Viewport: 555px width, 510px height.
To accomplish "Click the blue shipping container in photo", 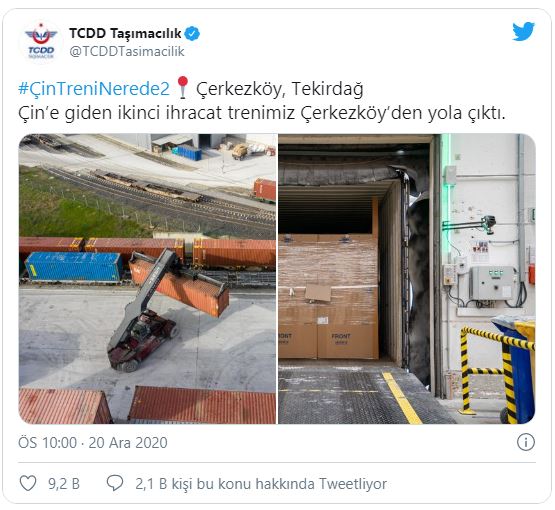I will tap(74, 267).
